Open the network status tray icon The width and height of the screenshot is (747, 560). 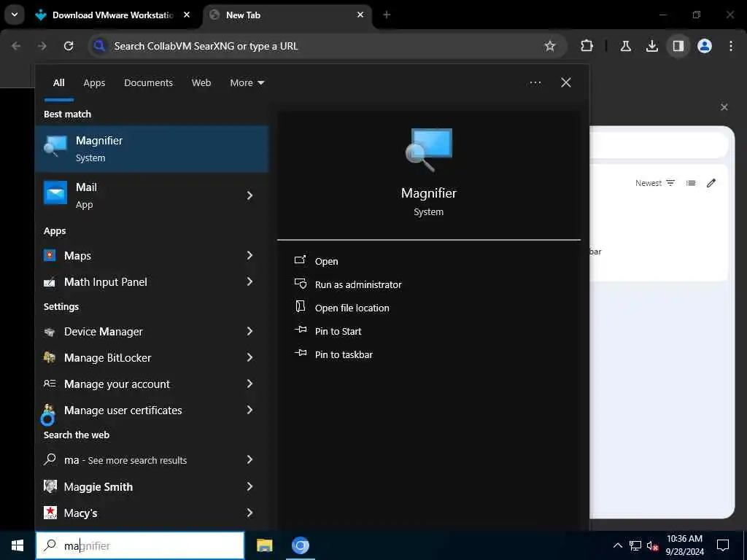pos(635,545)
